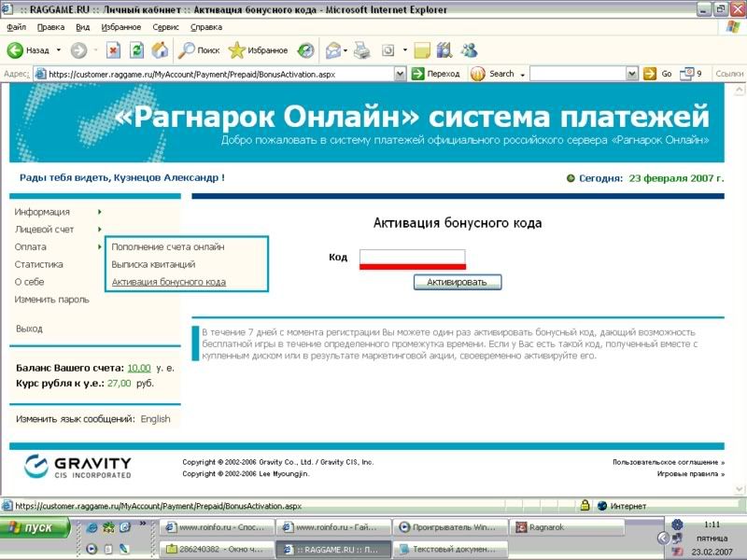Viewport: 747px width, 560px height.
Task: Select Пополнение счета онлайн submenu item
Action: (168, 246)
